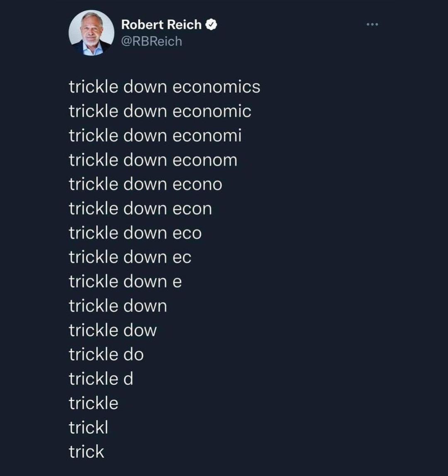Screen dimensions: 448x476
Task: Select the line reading 'trickle down economics'
Action: (165, 87)
